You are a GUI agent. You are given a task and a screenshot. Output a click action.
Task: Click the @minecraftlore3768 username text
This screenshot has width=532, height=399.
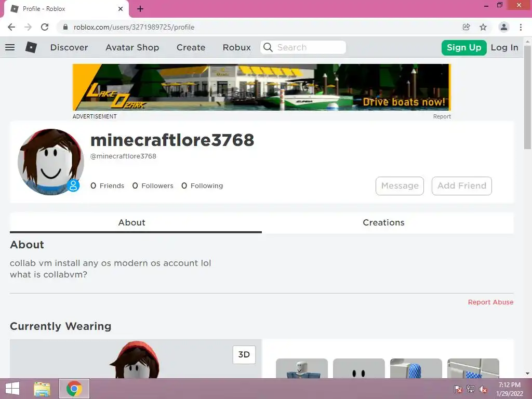[x=124, y=156]
